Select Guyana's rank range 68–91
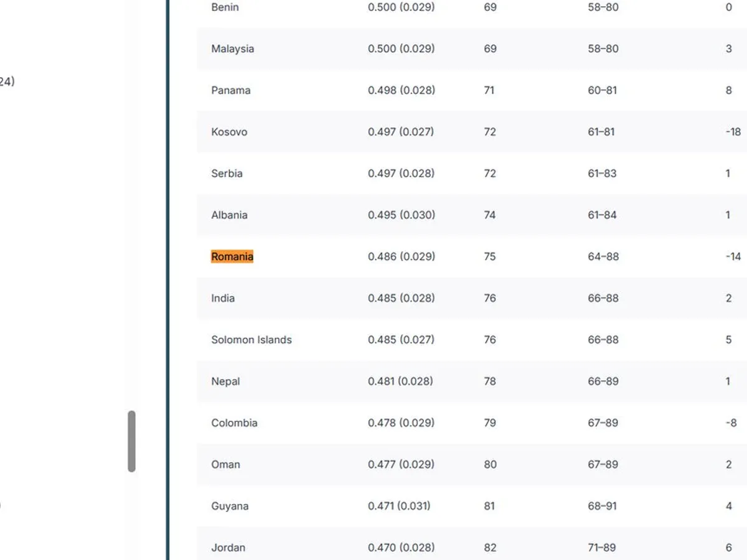The width and height of the screenshot is (747, 560). (x=602, y=506)
